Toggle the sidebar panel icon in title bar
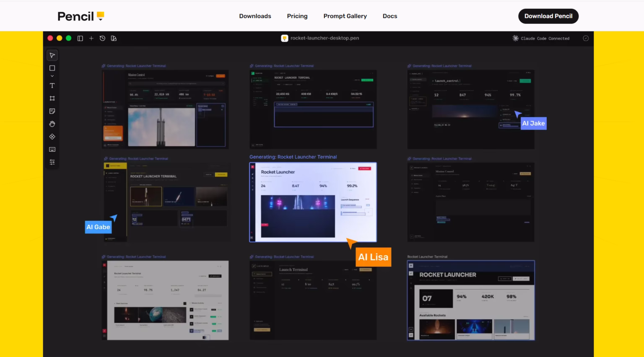Image resolution: width=644 pixels, height=357 pixels. (80, 38)
